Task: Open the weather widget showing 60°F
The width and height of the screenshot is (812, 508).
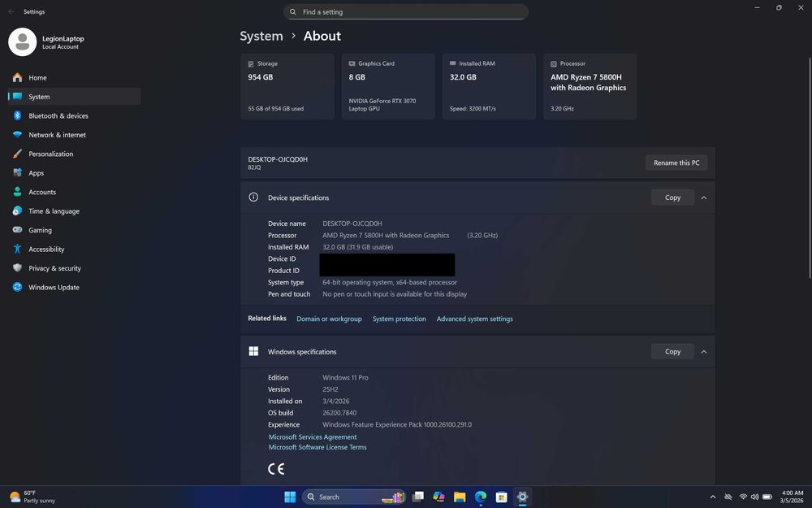Action: coord(32,497)
